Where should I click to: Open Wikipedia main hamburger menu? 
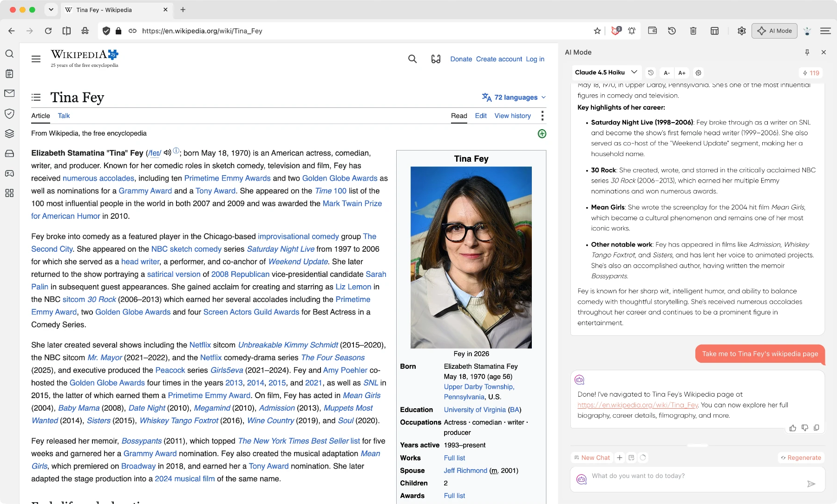(36, 59)
